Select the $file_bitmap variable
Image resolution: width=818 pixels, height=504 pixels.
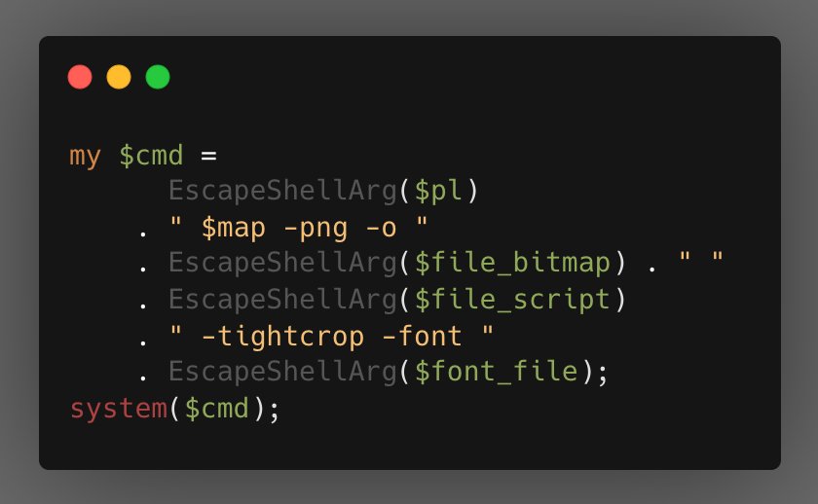513,263
